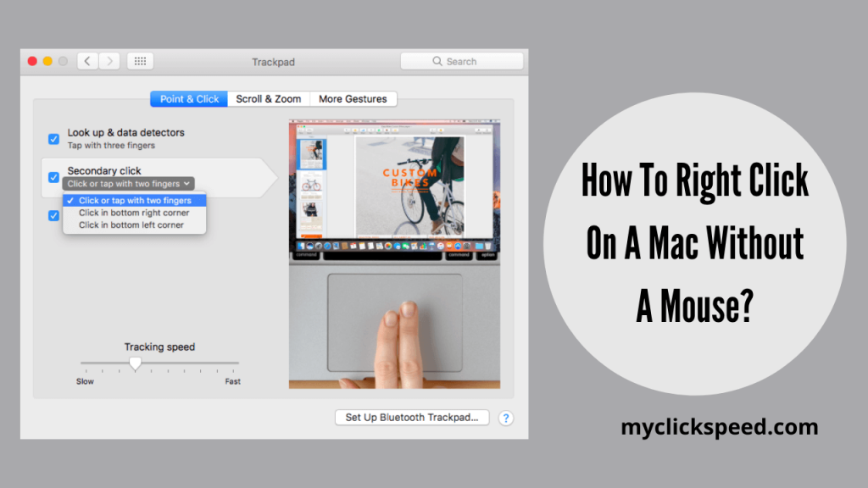Adjust the Tracking speed slider handle

click(136, 363)
